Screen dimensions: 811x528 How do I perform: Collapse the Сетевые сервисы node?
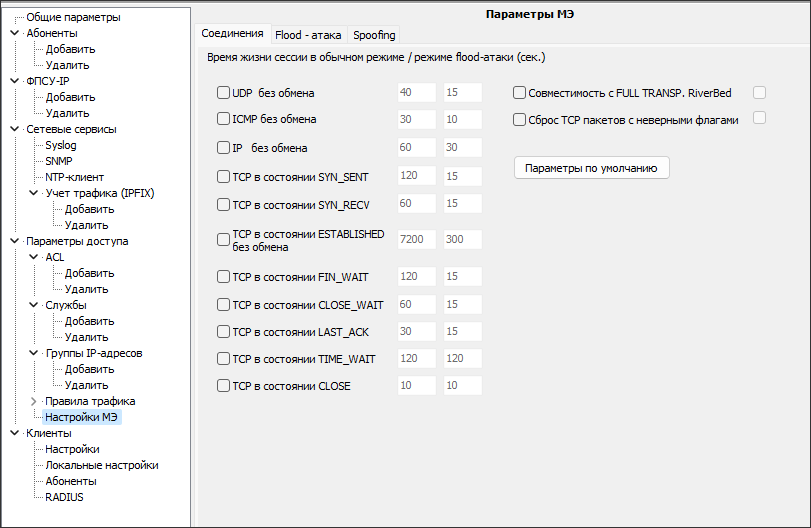14,129
